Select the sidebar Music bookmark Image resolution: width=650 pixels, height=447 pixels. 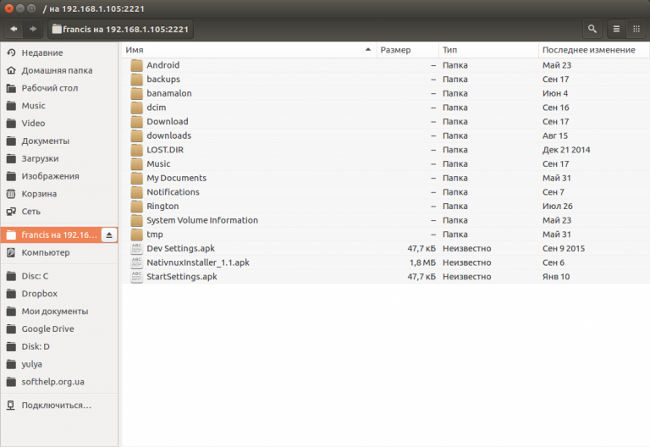pos(59,106)
